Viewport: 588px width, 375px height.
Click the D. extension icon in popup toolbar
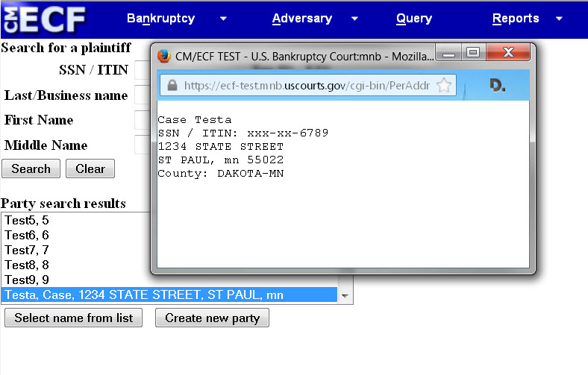click(497, 86)
